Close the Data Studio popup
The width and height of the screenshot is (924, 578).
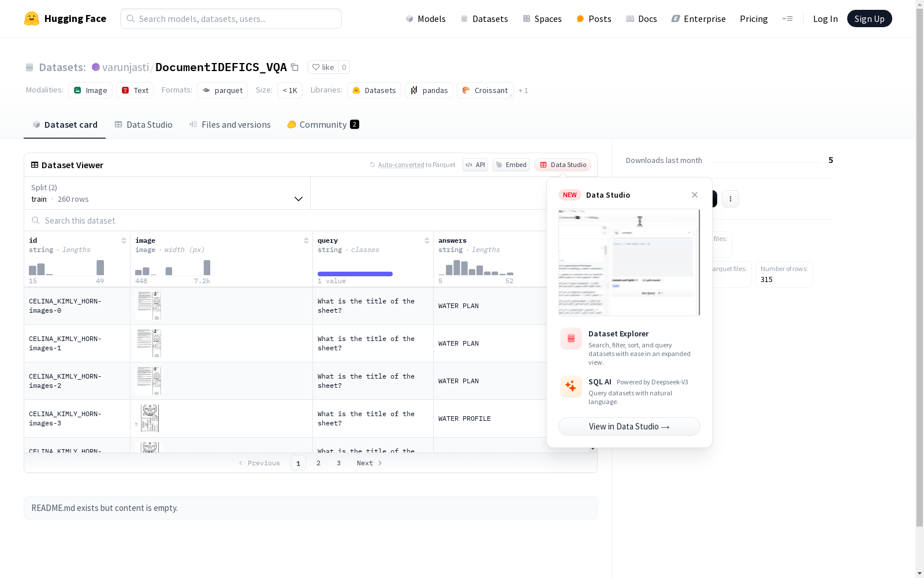pyautogui.click(x=695, y=195)
